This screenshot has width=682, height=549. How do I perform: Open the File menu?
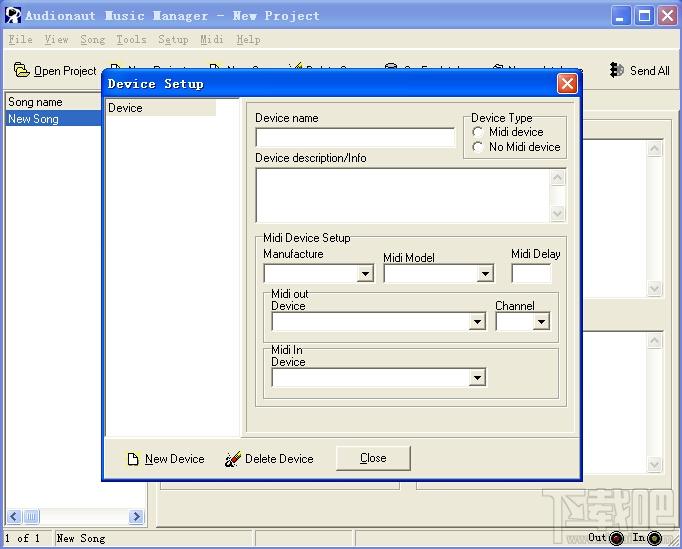20,40
